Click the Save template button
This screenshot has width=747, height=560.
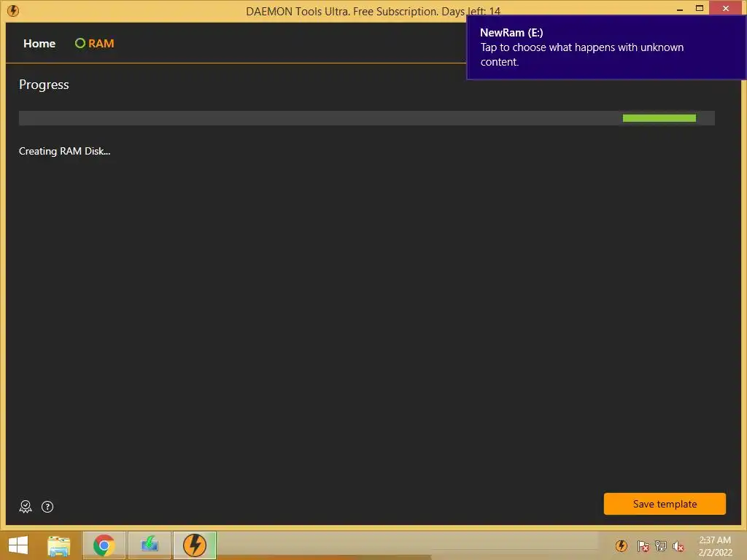point(665,504)
